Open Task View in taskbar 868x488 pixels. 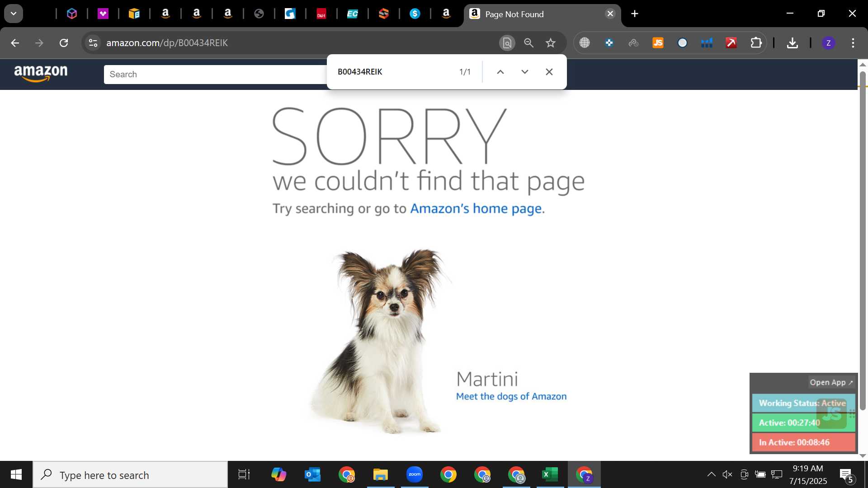click(244, 474)
